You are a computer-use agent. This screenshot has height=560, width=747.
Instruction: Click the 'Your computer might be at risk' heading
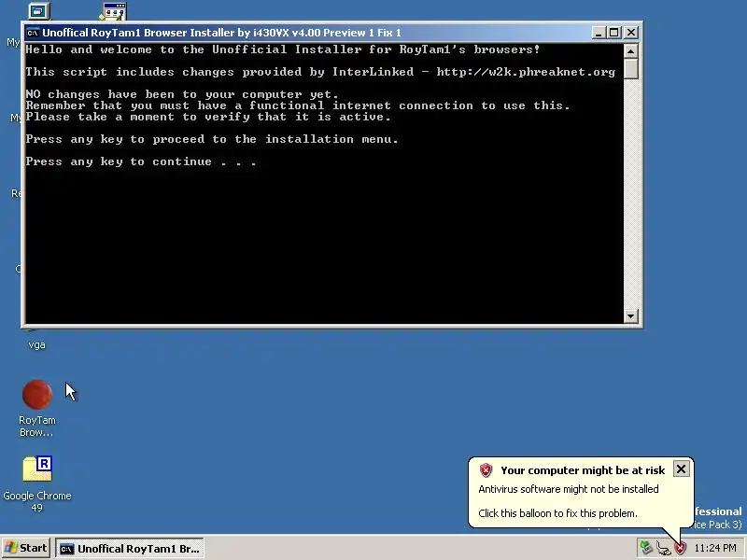pos(583,470)
